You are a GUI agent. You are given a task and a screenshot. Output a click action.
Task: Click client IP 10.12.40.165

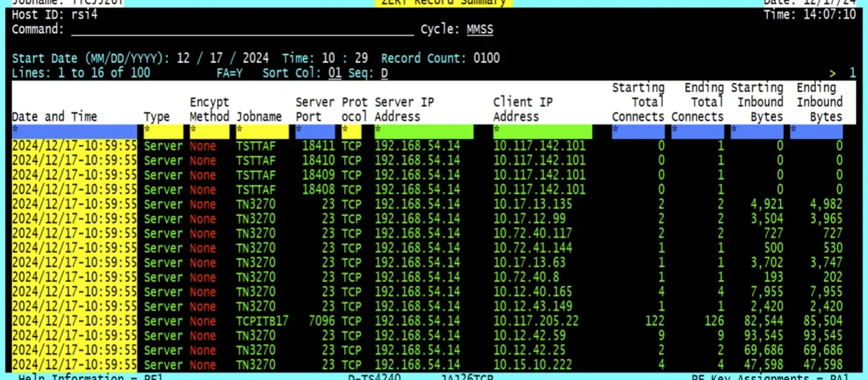[x=533, y=291]
